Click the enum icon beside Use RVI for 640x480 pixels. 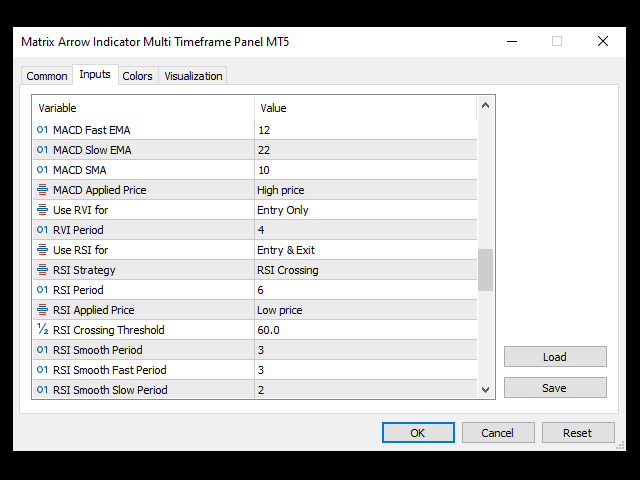(42, 210)
